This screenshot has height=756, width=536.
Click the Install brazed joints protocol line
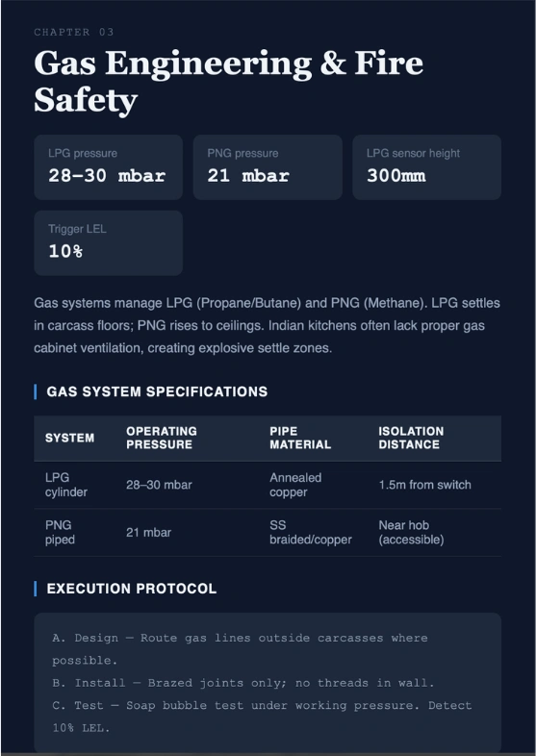[243, 683]
